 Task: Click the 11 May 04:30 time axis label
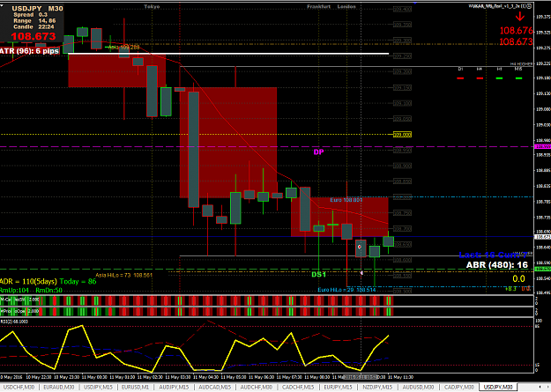(x=206, y=377)
